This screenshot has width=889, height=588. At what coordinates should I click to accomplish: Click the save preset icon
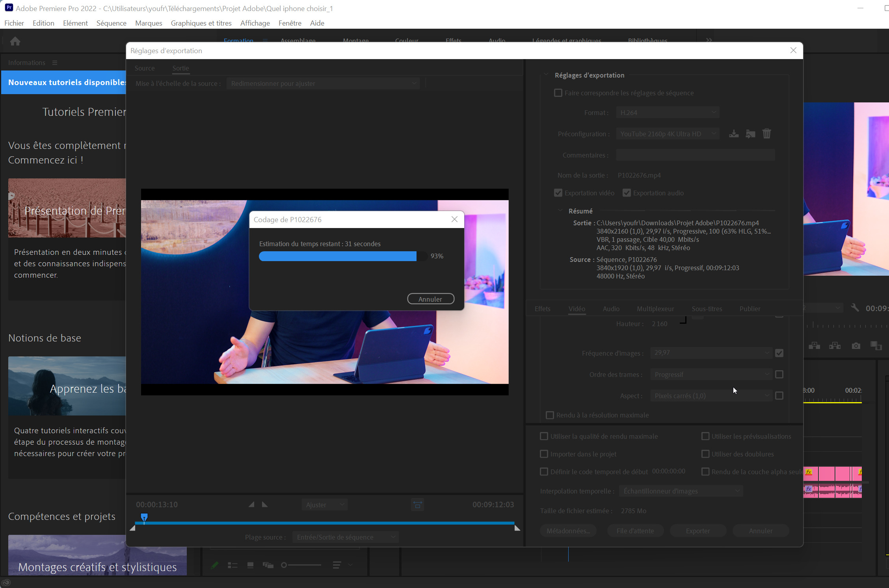tap(734, 134)
